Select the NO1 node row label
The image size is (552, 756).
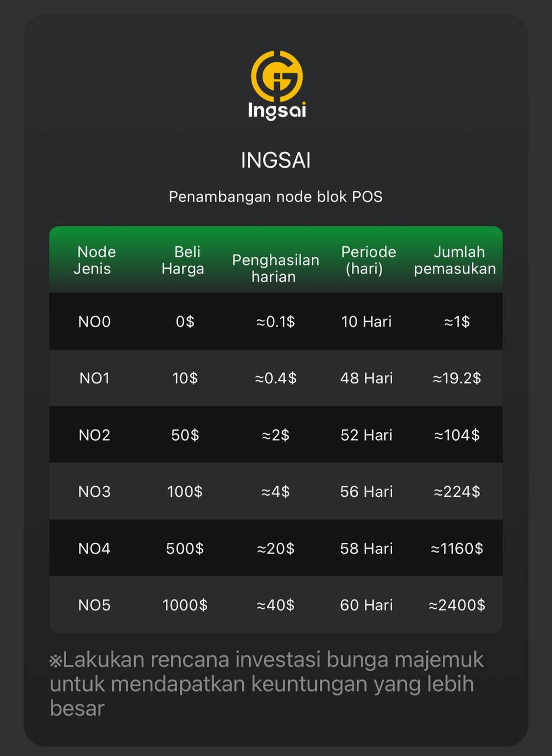pos(94,379)
